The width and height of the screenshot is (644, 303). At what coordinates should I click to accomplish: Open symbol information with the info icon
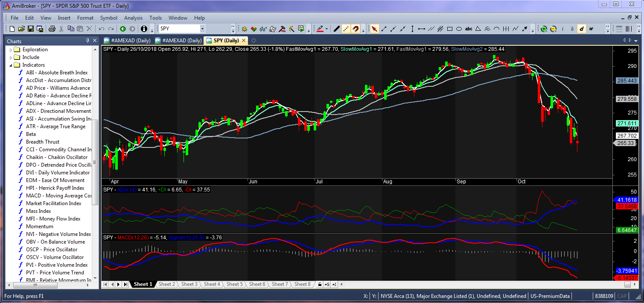pyautogui.click(x=144, y=29)
